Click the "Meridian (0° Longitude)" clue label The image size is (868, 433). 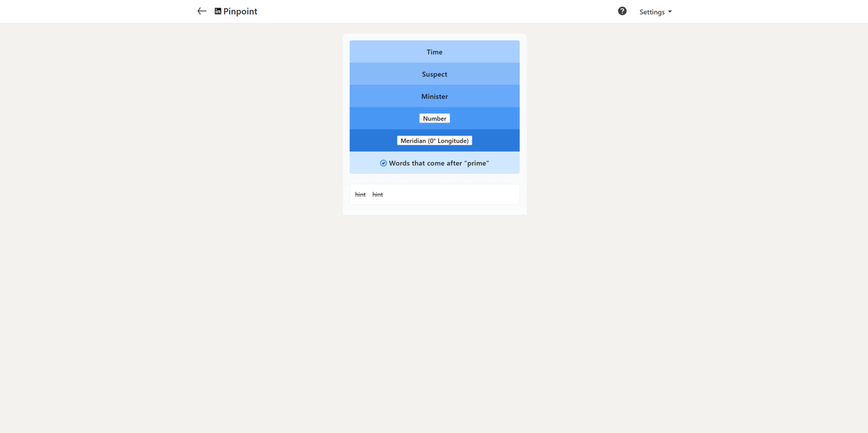435,141
